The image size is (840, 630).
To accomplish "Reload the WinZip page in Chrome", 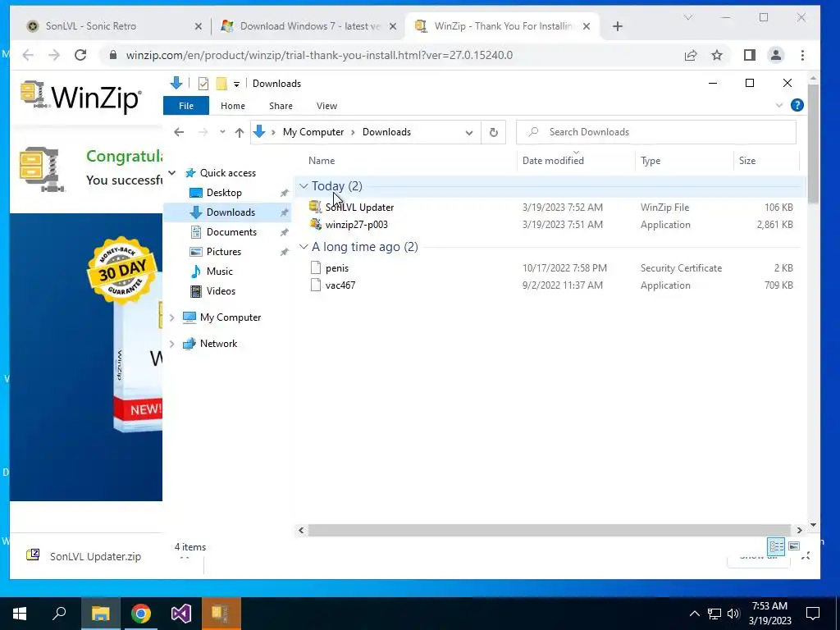I will tap(80, 55).
